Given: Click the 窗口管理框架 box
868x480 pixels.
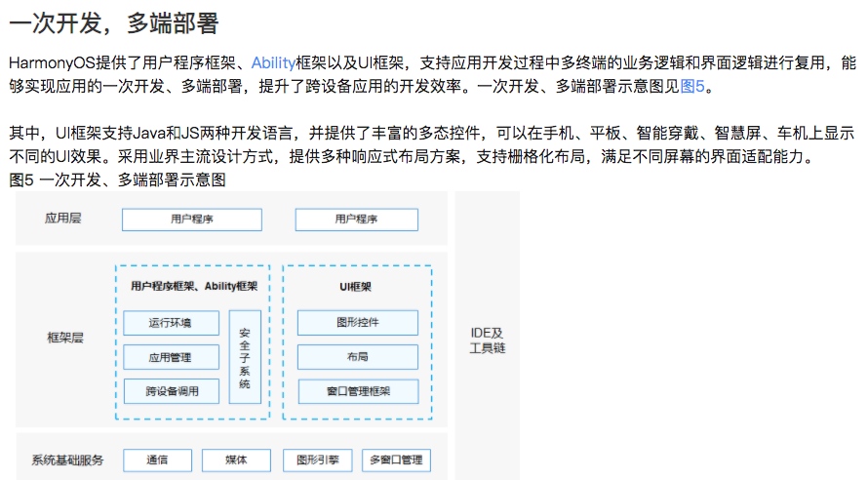Looking at the screenshot, I should [357, 391].
